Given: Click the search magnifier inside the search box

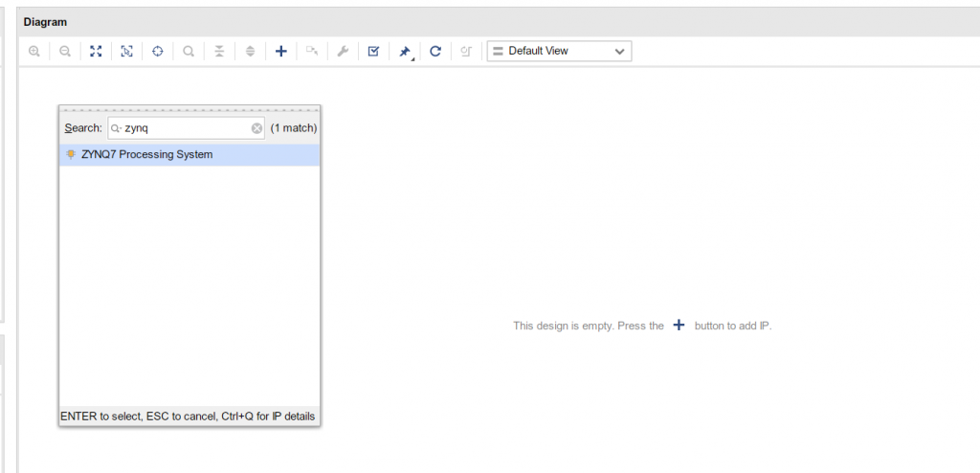Looking at the screenshot, I should [x=116, y=128].
